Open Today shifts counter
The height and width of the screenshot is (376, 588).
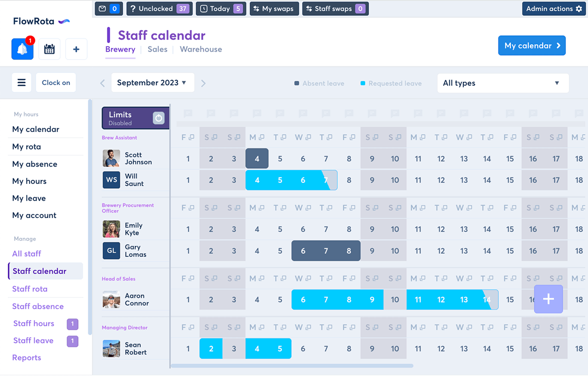[x=221, y=9]
